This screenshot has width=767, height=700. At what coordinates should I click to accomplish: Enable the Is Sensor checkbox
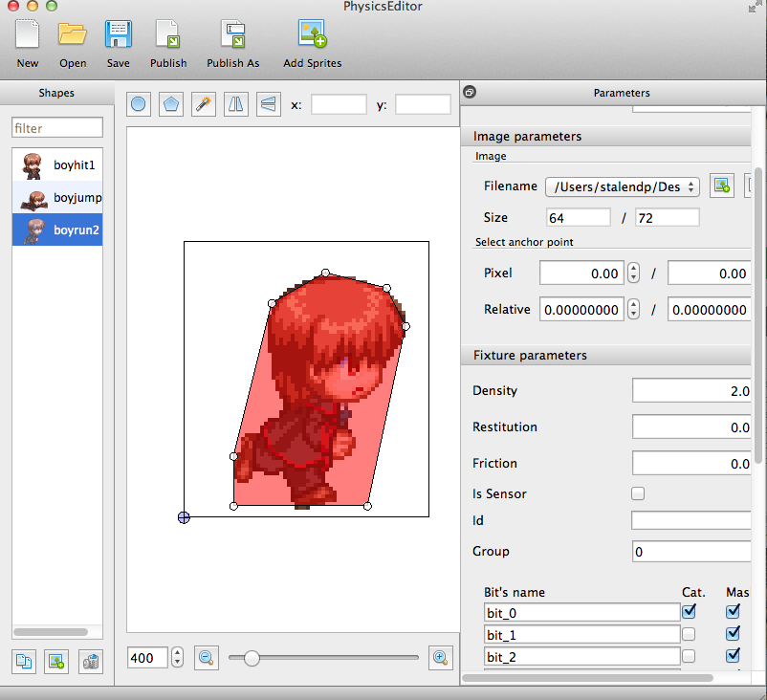(x=638, y=493)
